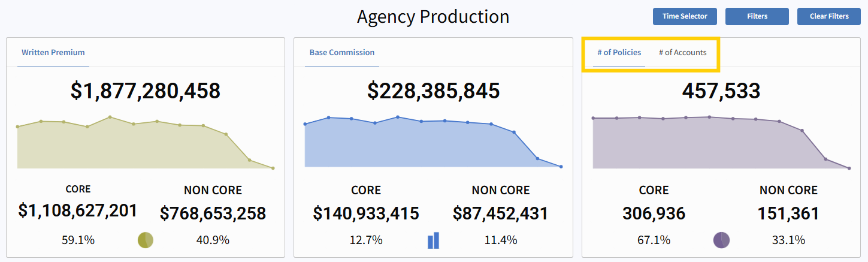Switch to the # of Accounts tab
Image resolution: width=868 pixels, height=262 pixels.
point(682,53)
